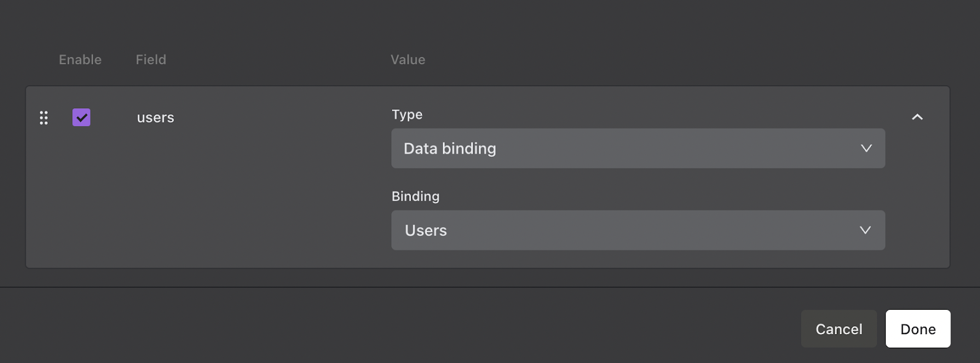Open the Binding dropdown
Viewport: 980px width, 363px height.
638,230
